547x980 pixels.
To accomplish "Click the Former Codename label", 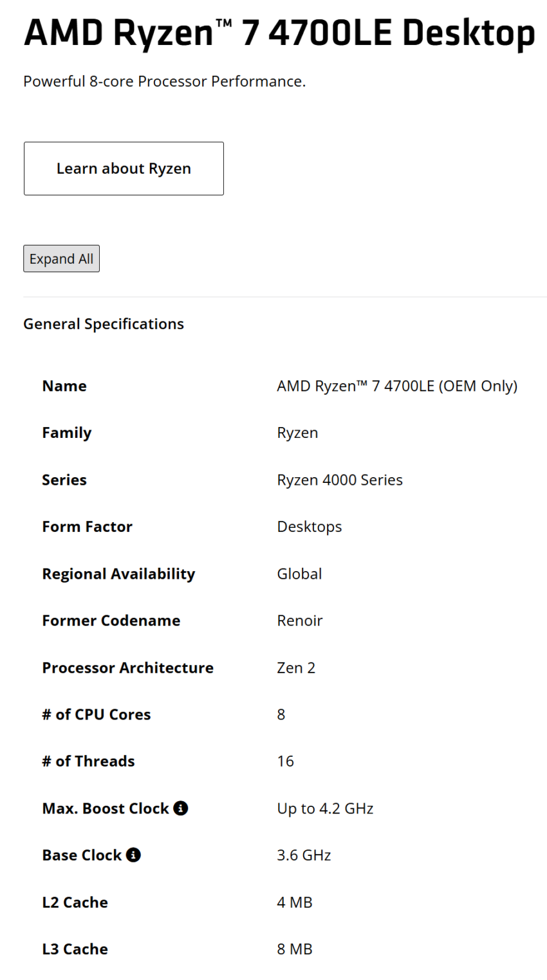I will pyautogui.click(x=111, y=621).
